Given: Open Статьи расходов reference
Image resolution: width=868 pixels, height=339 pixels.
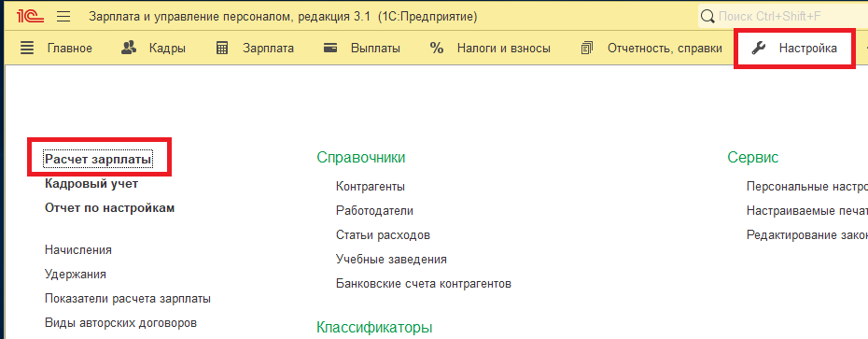Looking at the screenshot, I should [x=383, y=234].
